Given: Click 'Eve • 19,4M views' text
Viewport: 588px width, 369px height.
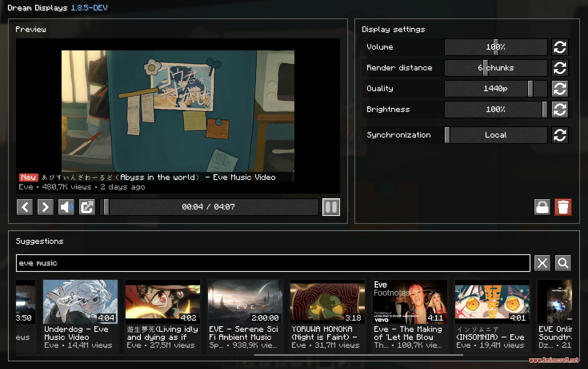Looking at the screenshot, I should 490,345.
